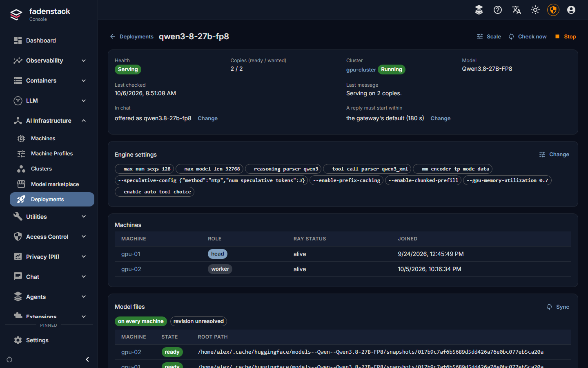Click the Scale deployment button
Screen dimensions: 588x368
[x=489, y=36]
